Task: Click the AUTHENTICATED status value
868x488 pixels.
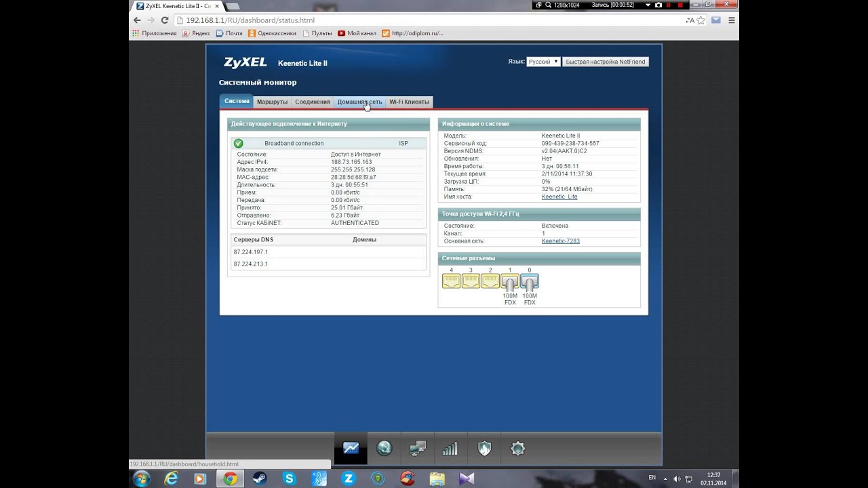Action: (x=355, y=223)
